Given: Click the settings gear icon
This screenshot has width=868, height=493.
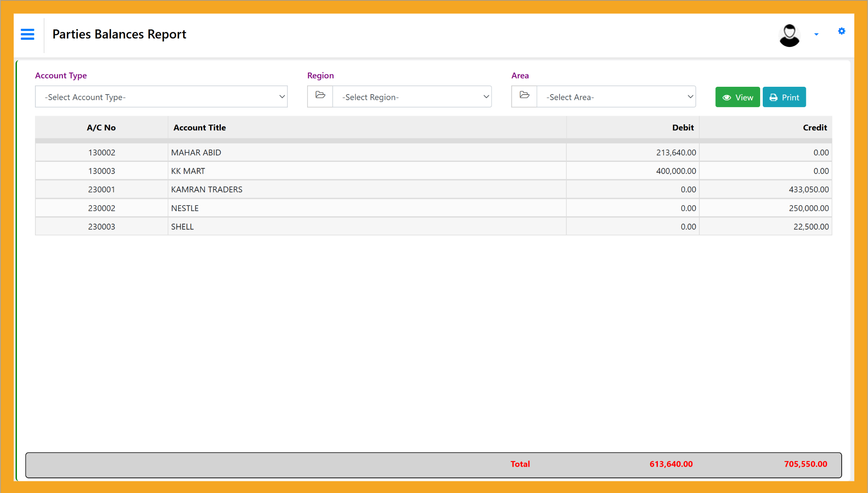Looking at the screenshot, I should click(x=841, y=31).
